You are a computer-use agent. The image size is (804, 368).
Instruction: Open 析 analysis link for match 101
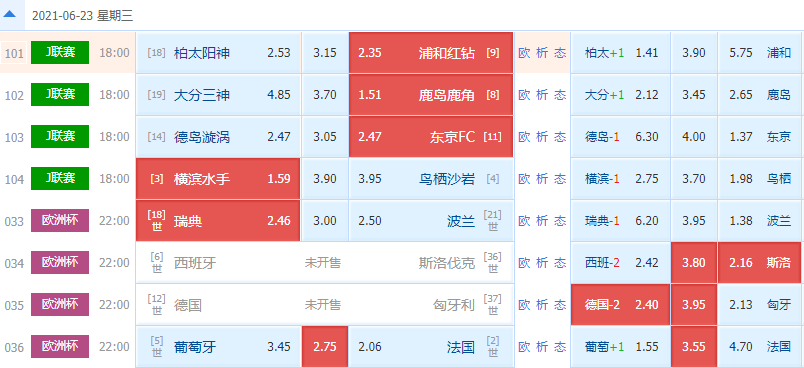click(x=542, y=53)
